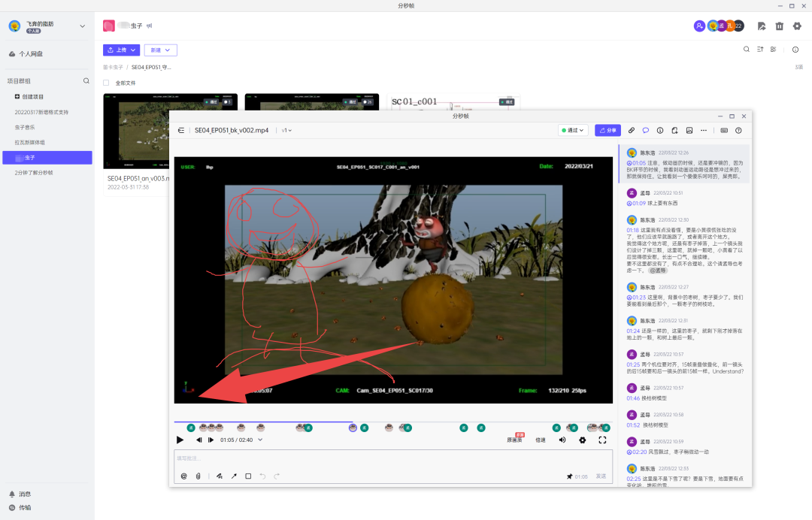Attach a file with the paperclip icon

pyautogui.click(x=198, y=476)
